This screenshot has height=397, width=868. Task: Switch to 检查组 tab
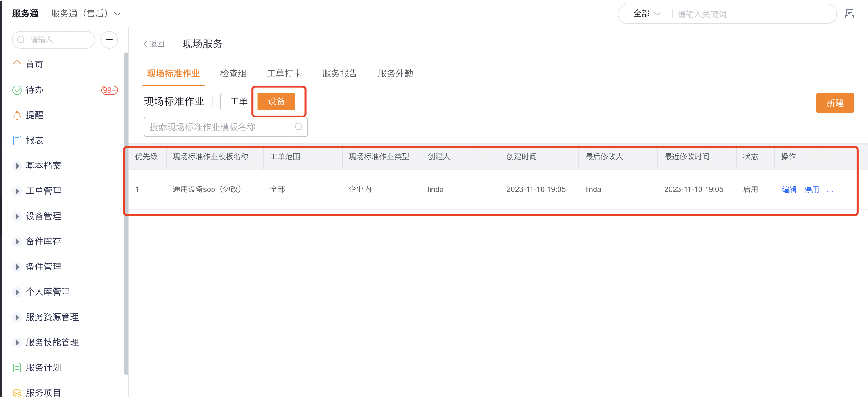pyautogui.click(x=232, y=72)
